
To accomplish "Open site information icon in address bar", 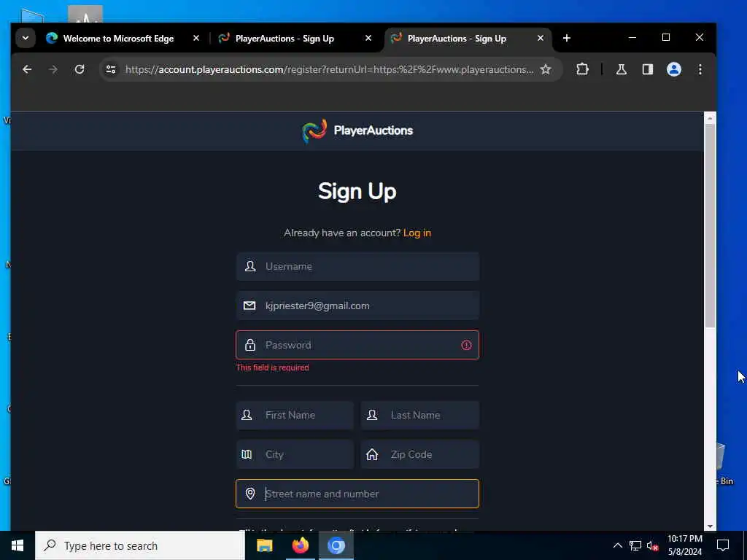I will [111, 69].
